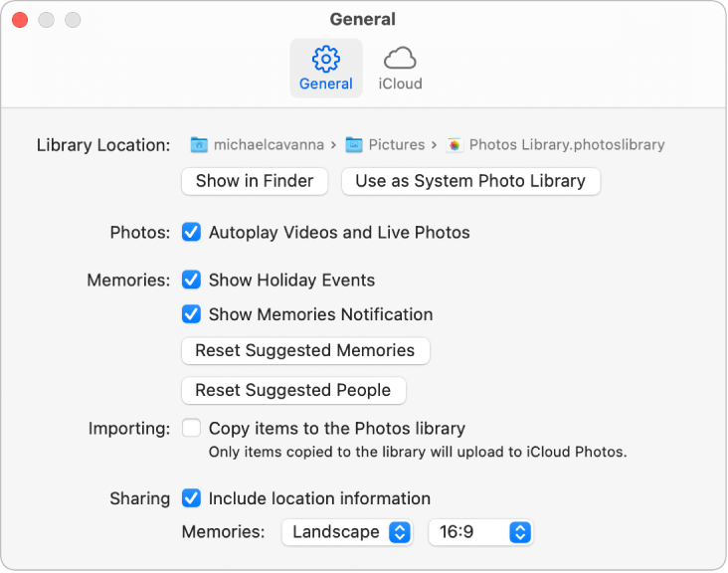Click the Photos Library icon in path
Image resolution: width=728 pixels, height=573 pixels.
click(455, 145)
